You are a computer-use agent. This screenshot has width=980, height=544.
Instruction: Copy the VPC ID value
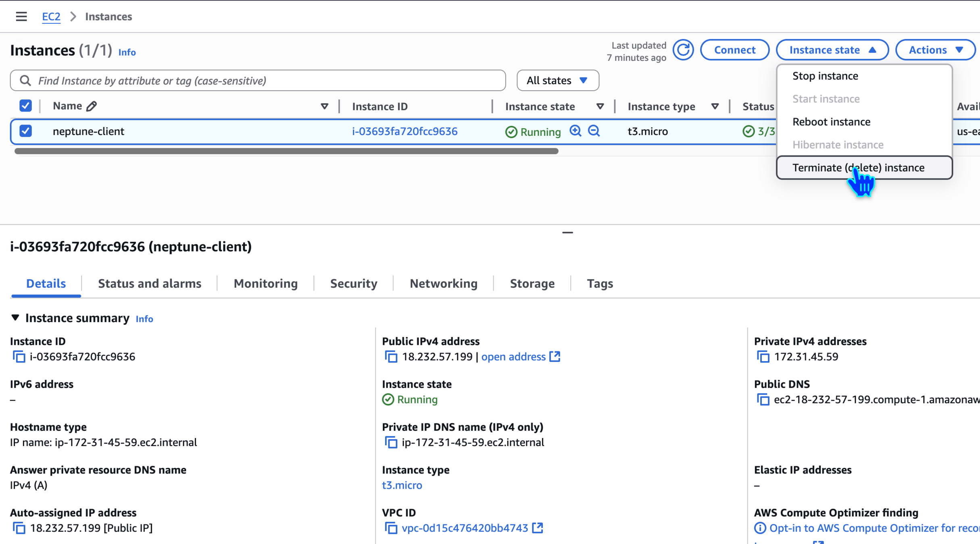391,528
